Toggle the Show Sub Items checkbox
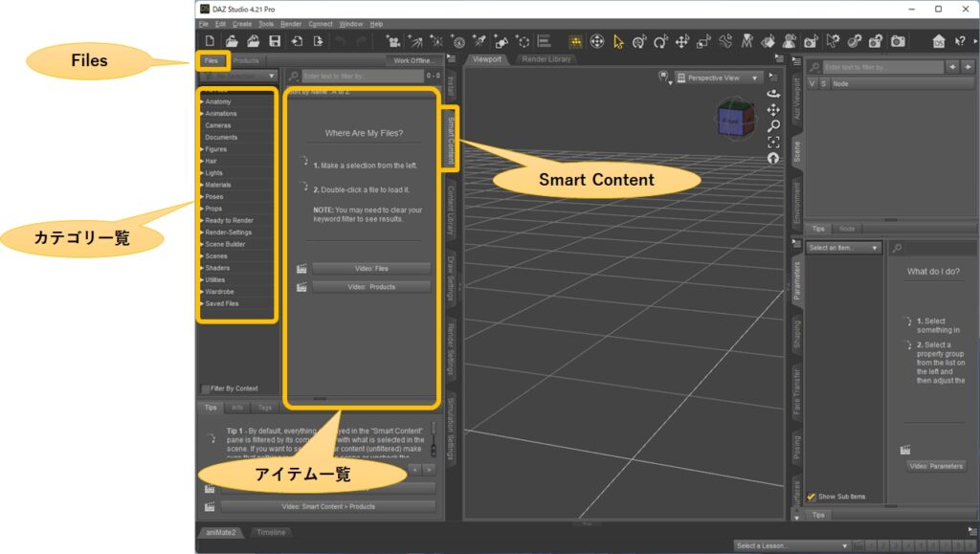Screen dimensions: 980x554 812,497
